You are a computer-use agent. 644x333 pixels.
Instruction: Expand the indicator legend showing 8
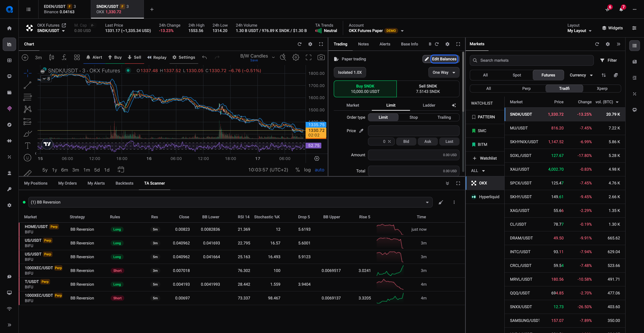pos(46,79)
